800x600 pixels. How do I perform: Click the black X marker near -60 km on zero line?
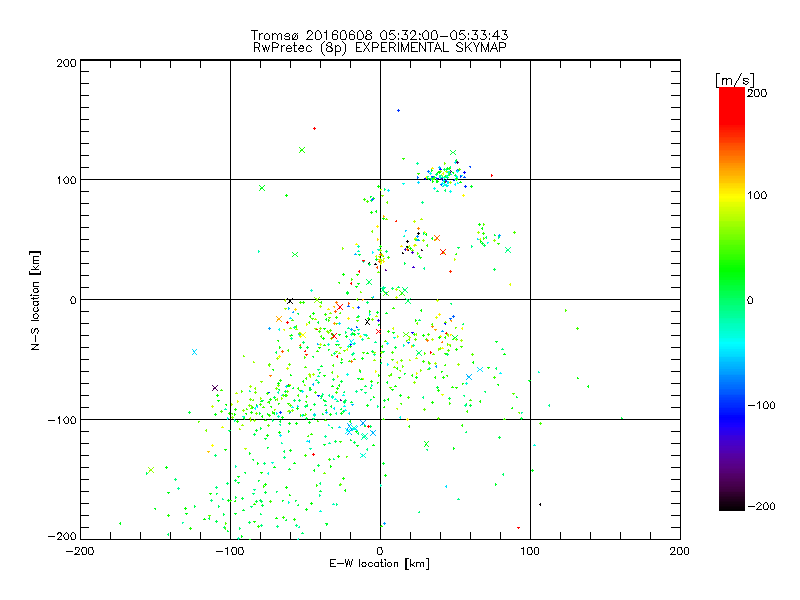[x=290, y=301]
